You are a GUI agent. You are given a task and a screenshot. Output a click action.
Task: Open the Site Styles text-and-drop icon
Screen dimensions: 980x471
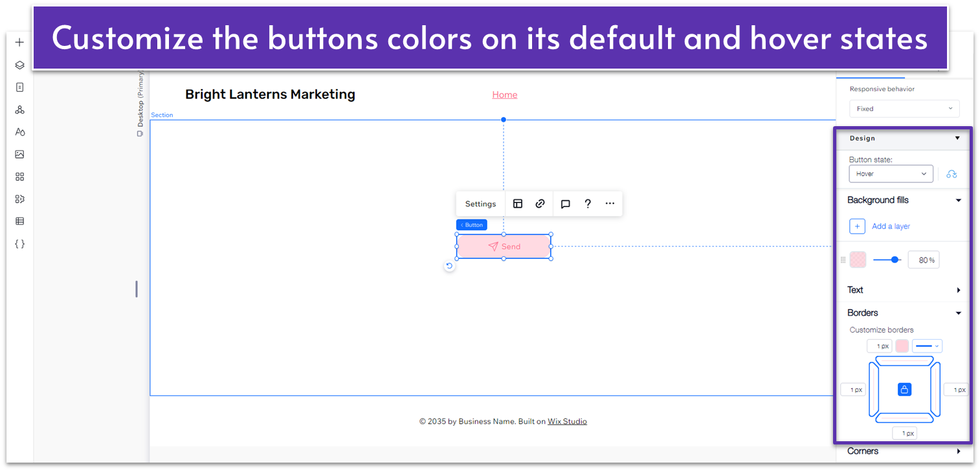(x=19, y=132)
